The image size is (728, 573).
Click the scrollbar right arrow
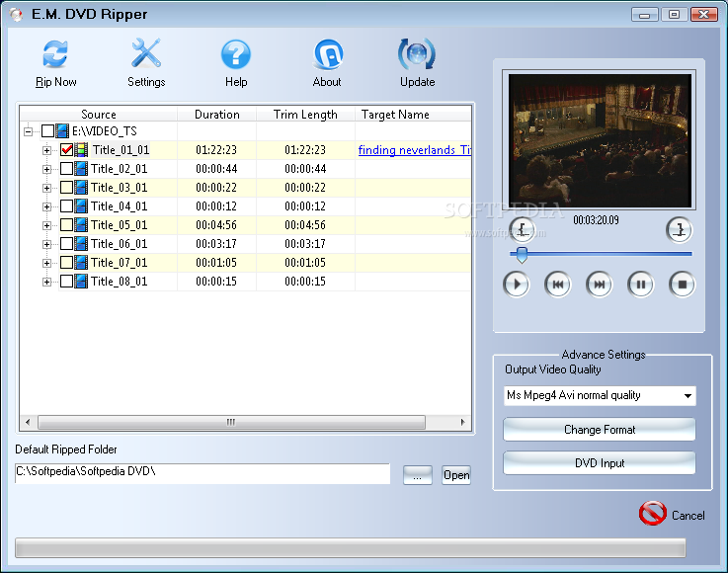[x=462, y=422]
